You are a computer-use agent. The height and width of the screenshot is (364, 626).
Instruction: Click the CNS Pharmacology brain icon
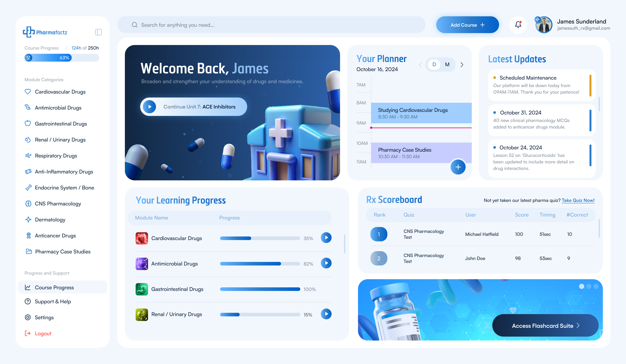coord(28,204)
